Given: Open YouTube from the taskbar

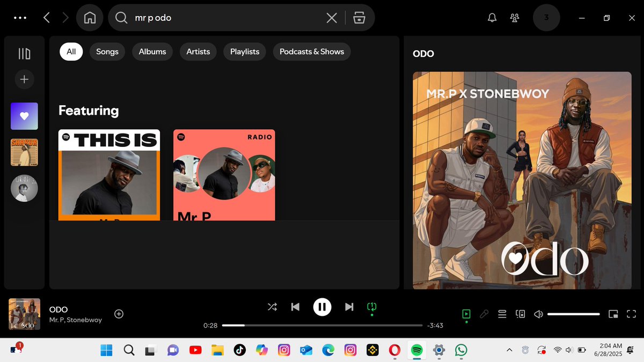Looking at the screenshot, I should coord(195,350).
